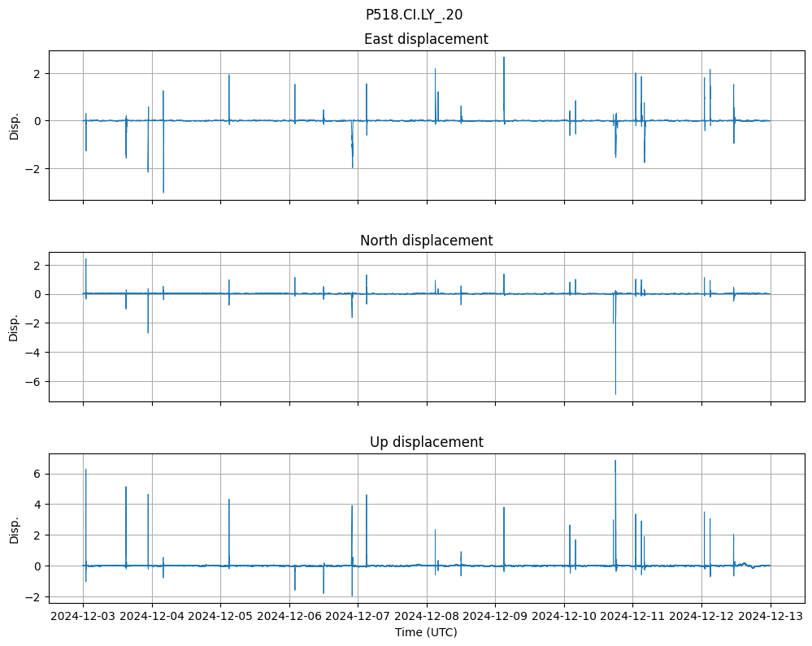Click the 6 y-tick label in Up plot
The height and width of the screenshot is (646, 812).
[x=38, y=474]
